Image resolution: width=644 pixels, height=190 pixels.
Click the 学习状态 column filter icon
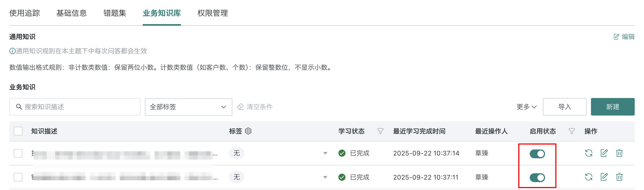tap(380, 131)
